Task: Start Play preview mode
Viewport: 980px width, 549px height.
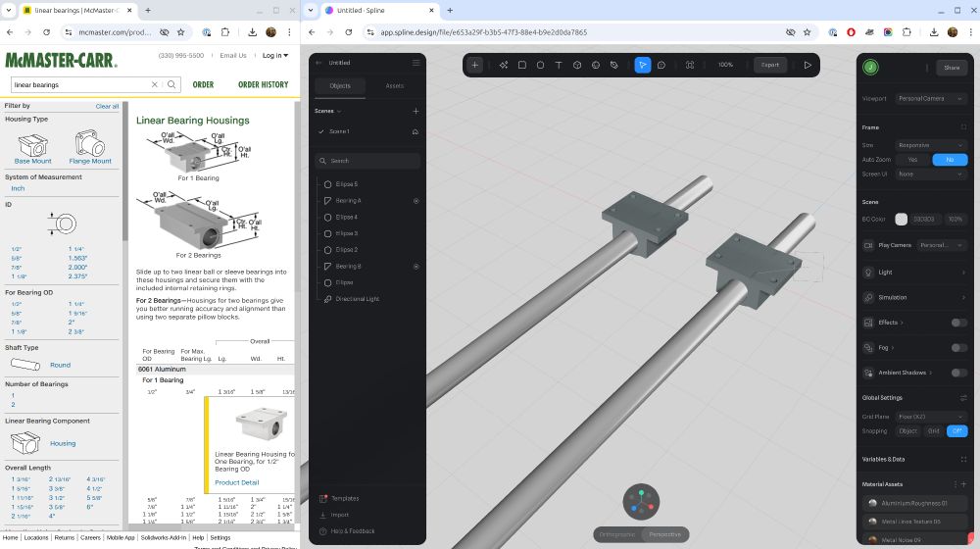Action: click(x=808, y=65)
